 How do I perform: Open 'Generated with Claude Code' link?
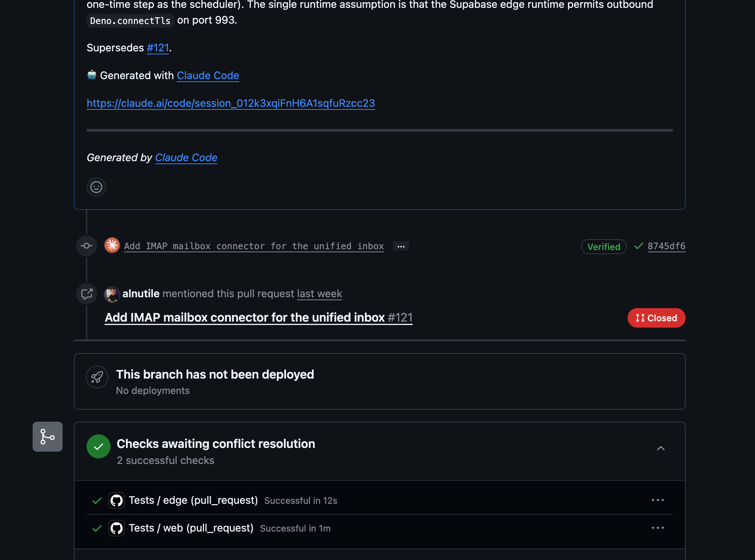coord(208,75)
